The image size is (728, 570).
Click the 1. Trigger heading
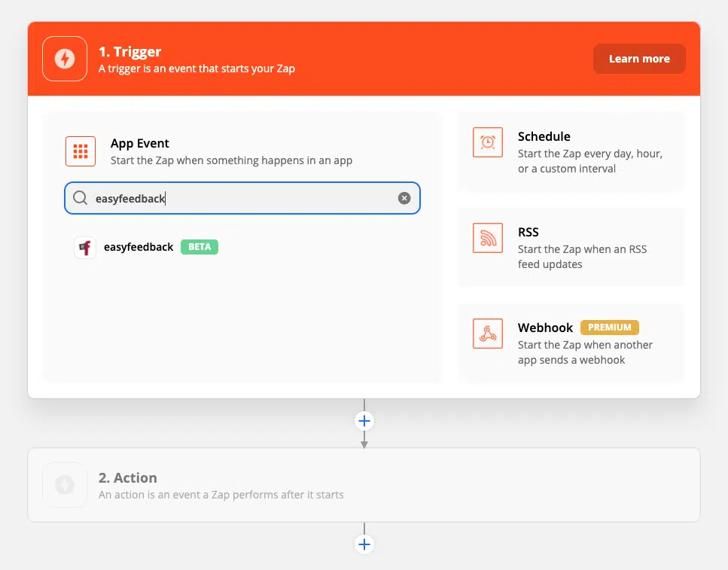130,51
